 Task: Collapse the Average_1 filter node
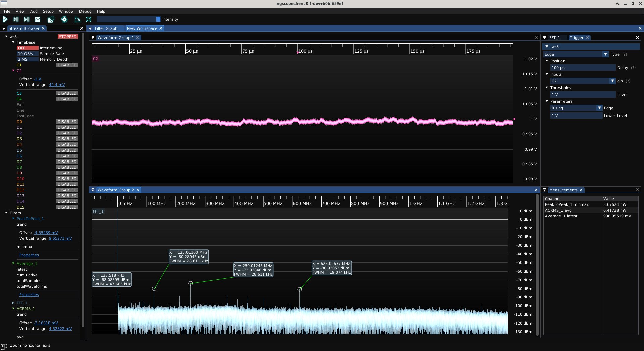pyautogui.click(x=13, y=264)
